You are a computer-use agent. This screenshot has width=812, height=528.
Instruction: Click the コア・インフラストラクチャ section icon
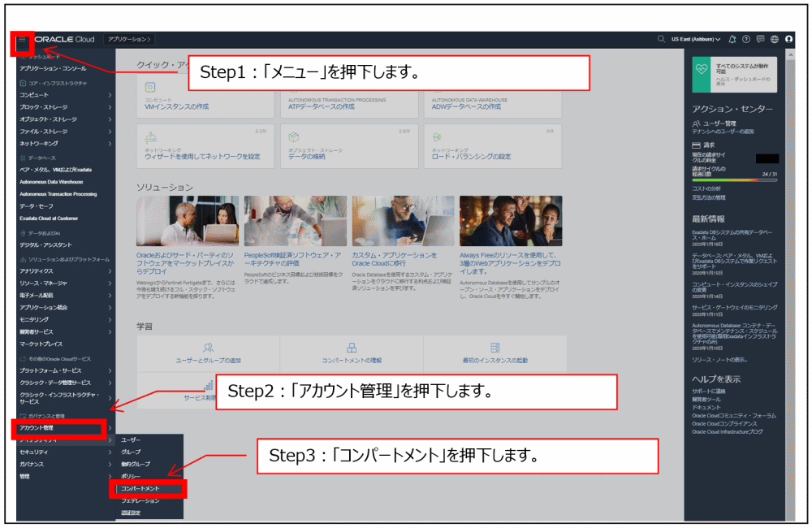click(x=23, y=83)
